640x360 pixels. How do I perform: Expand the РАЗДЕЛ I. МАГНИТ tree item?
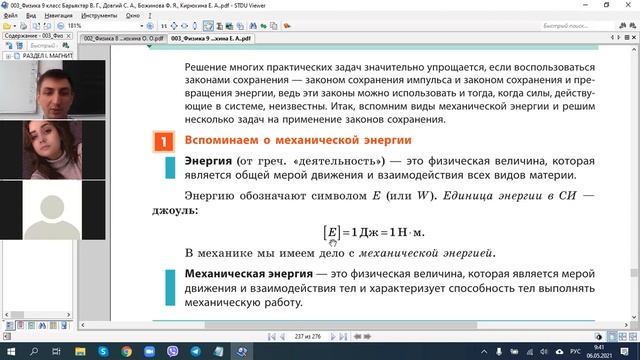[9, 56]
